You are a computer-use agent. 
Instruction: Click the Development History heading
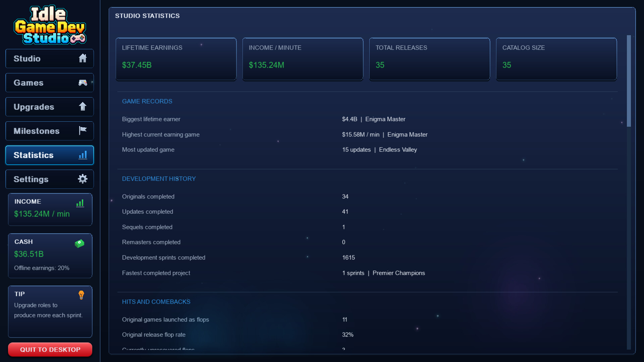pyautogui.click(x=159, y=179)
